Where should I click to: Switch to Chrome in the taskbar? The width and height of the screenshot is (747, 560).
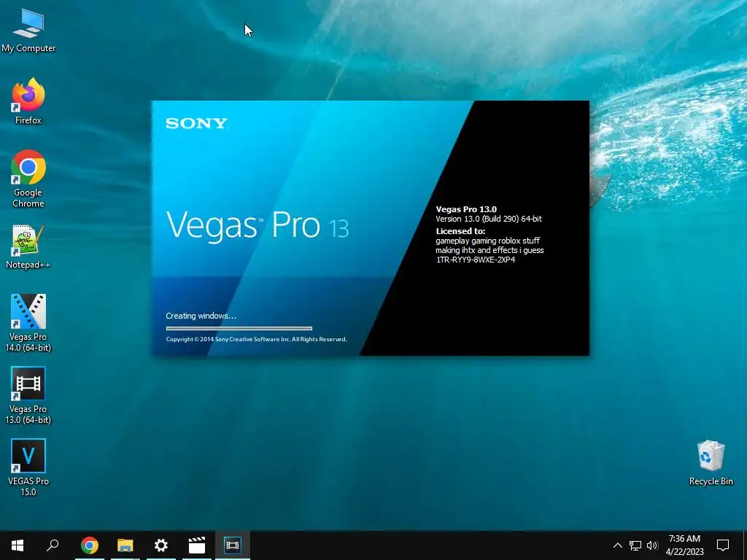90,545
